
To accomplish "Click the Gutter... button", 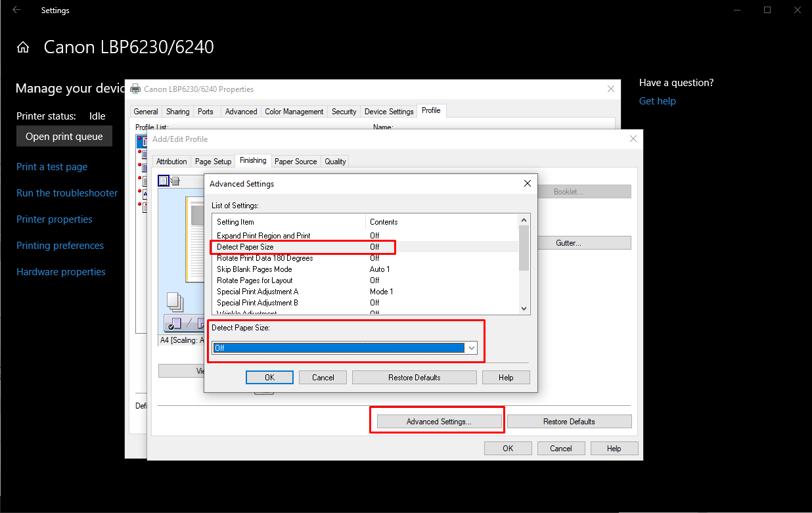I will (x=568, y=243).
